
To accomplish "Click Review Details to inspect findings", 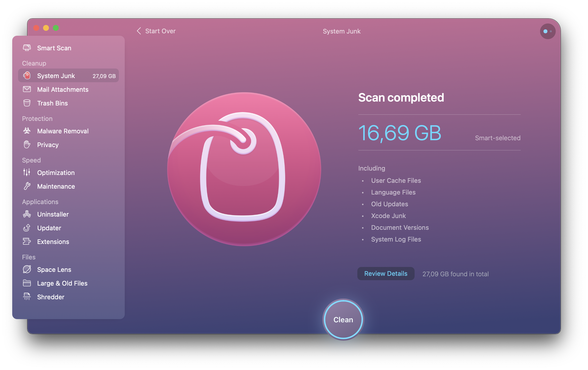I will pyautogui.click(x=385, y=273).
